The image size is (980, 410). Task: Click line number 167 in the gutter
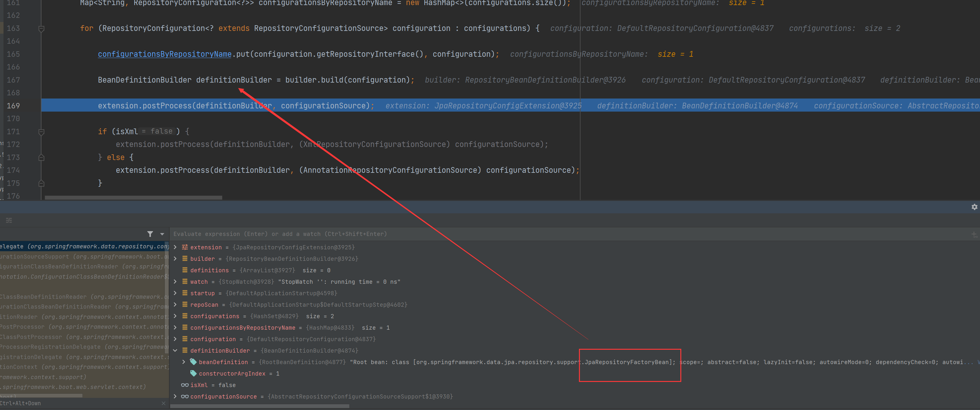click(13, 80)
